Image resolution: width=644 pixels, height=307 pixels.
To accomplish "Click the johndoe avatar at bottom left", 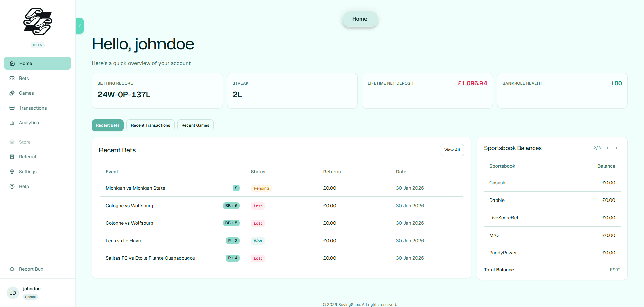I will click(13, 293).
